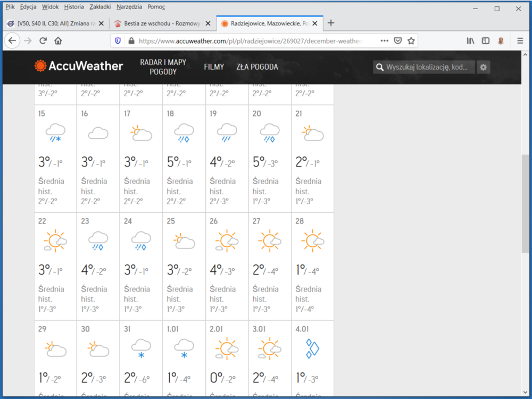Expand page actions three-dot menu
Screen dimensions: 532x399
384,41
